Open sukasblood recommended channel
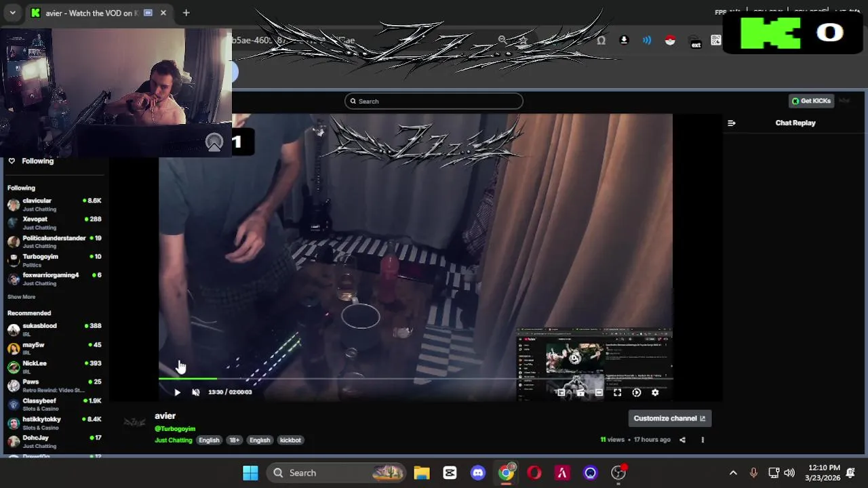Screen dimensions: 868x488 point(54,329)
